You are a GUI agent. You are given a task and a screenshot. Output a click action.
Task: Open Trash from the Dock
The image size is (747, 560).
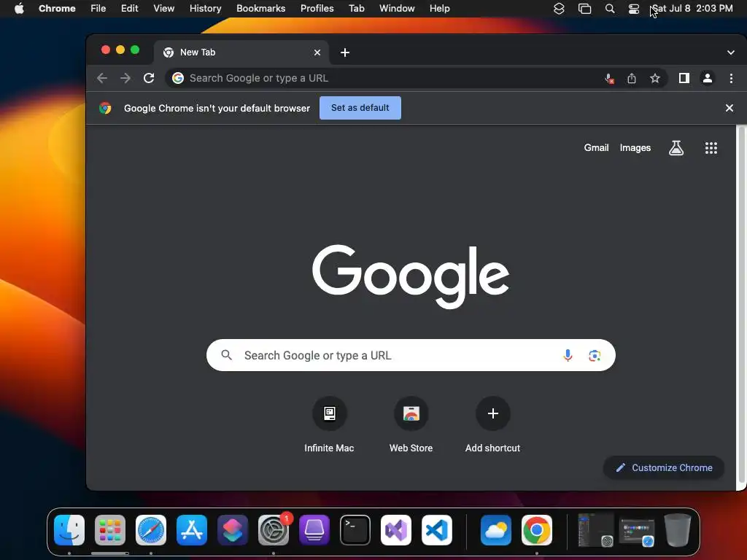coord(678,530)
